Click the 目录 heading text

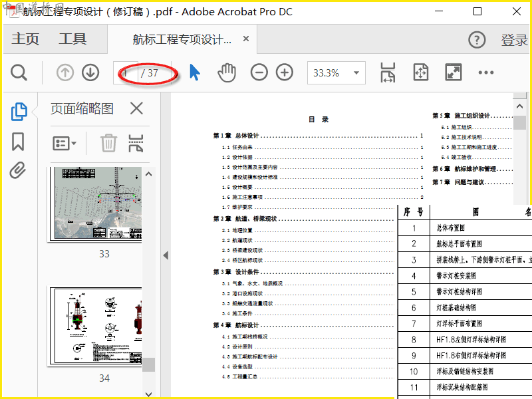[x=319, y=120]
